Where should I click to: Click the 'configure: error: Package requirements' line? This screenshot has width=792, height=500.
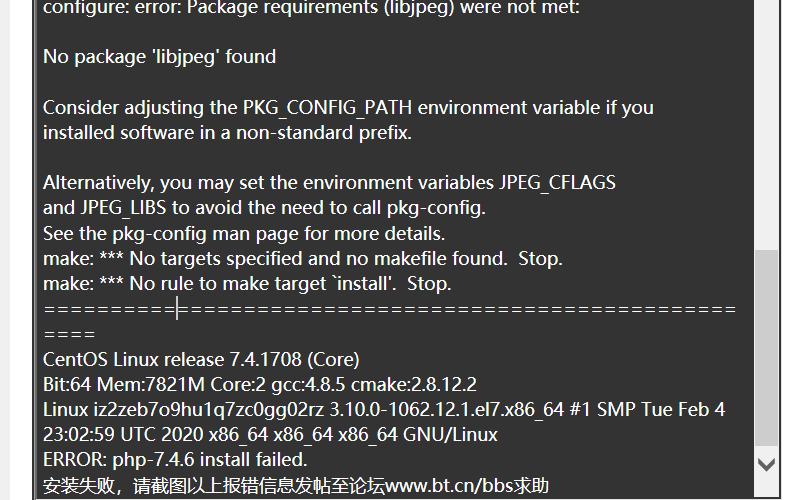(x=311, y=8)
